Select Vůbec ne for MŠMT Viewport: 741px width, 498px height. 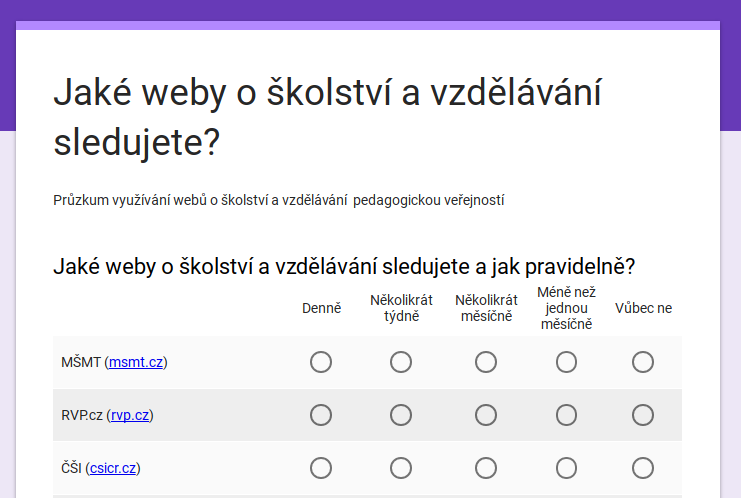(x=643, y=362)
